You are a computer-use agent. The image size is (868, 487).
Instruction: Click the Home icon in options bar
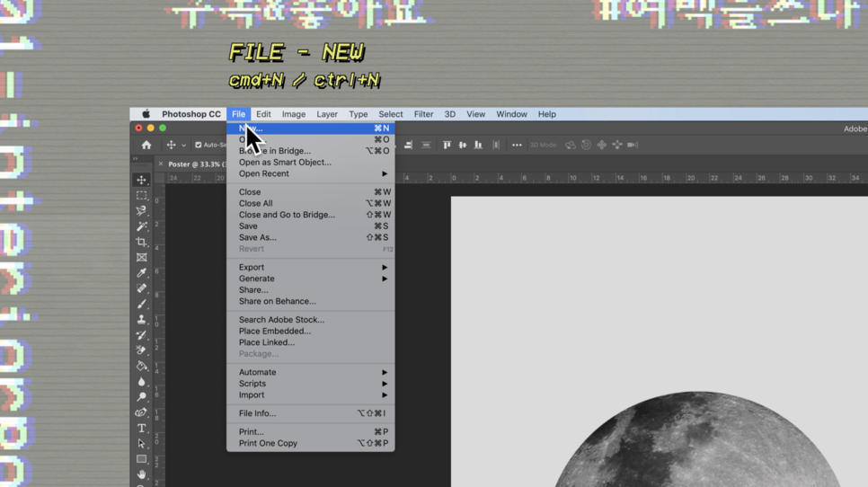[x=146, y=145]
